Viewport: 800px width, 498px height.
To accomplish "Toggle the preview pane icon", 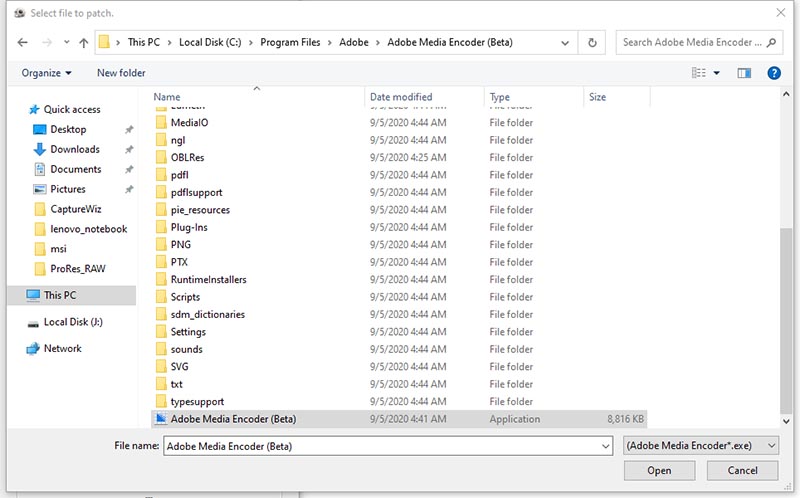I will click(744, 73).
